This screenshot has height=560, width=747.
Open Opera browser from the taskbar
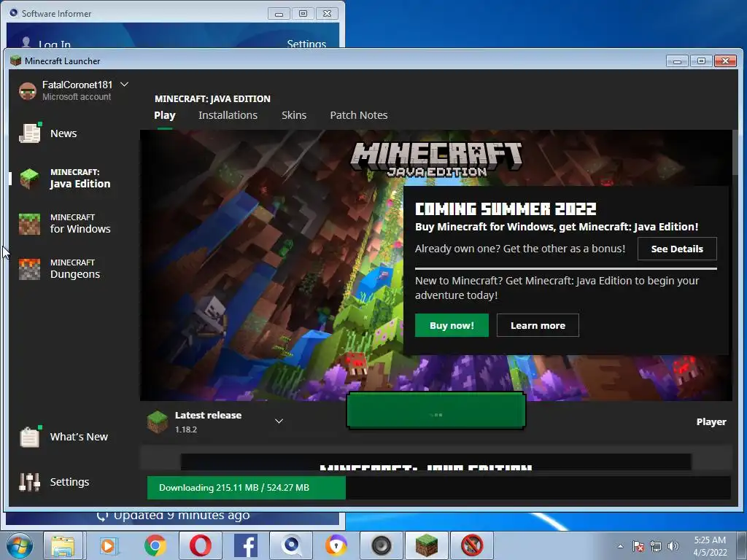[201, 545]
